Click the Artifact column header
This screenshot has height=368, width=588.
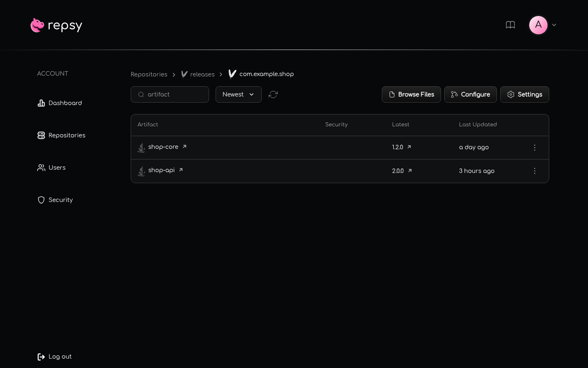148,125
